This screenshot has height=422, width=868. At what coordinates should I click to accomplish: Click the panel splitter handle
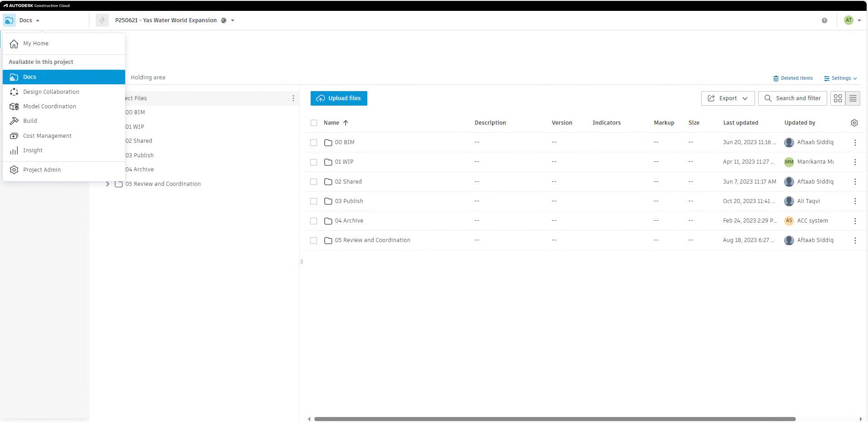(302, 262)
